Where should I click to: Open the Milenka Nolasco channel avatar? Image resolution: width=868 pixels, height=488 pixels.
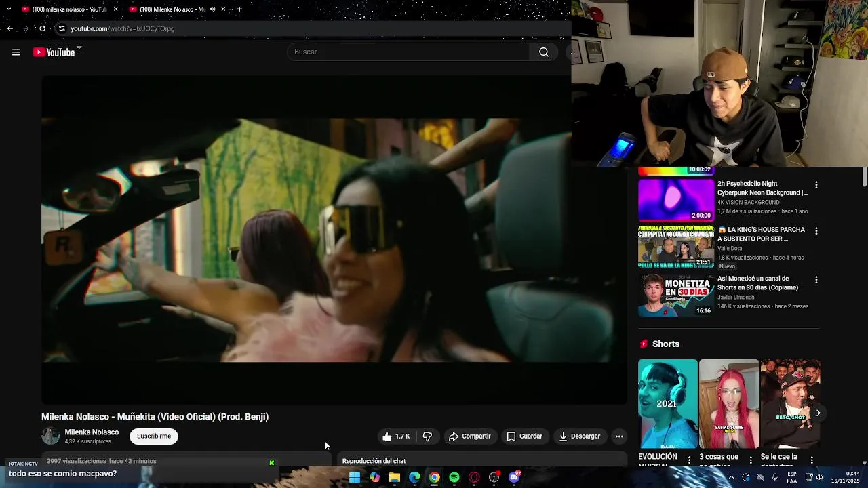(x=51, y=436)
